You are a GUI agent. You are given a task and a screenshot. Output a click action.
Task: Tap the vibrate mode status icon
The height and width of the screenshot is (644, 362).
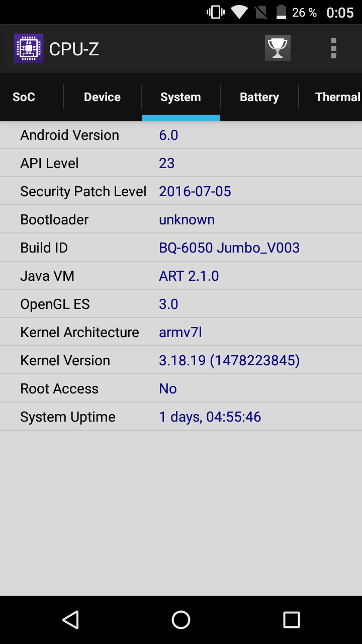click(216, 12)
